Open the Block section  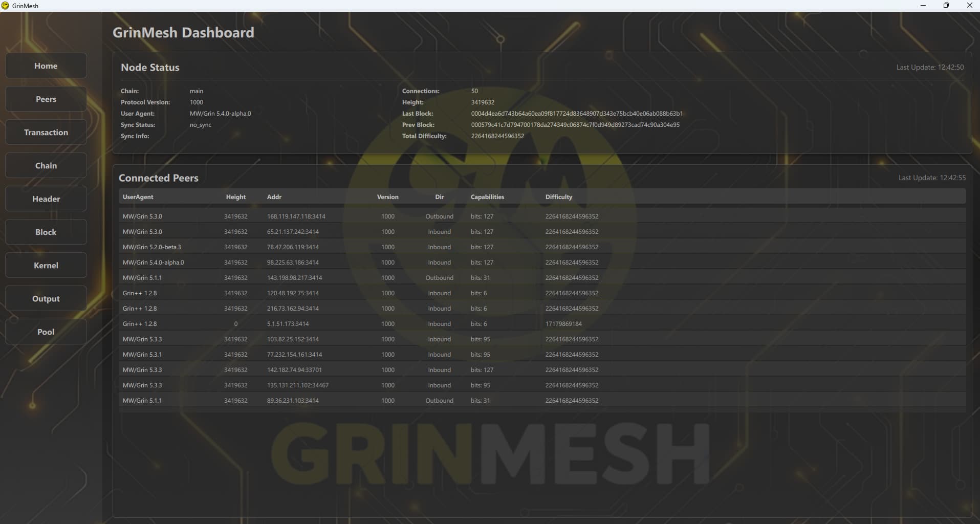46,232
